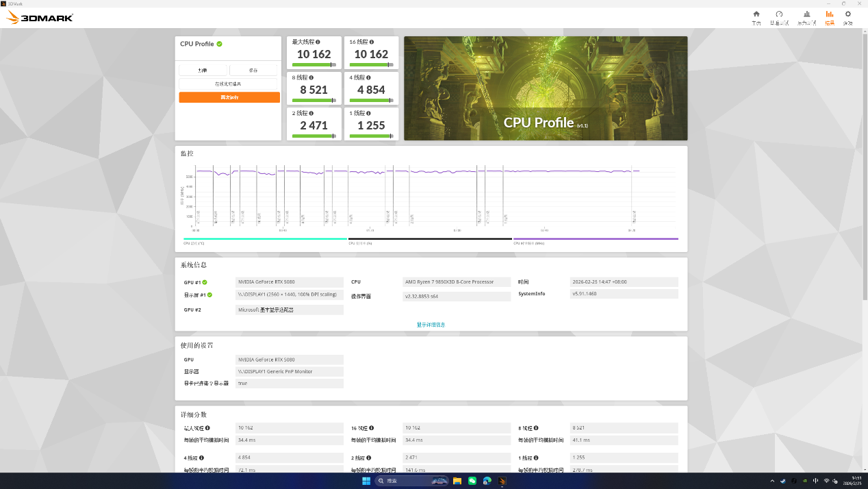Click the 34.4 ms value under 最大线程 details
The image size is (868, 489).
coord(290,440)
